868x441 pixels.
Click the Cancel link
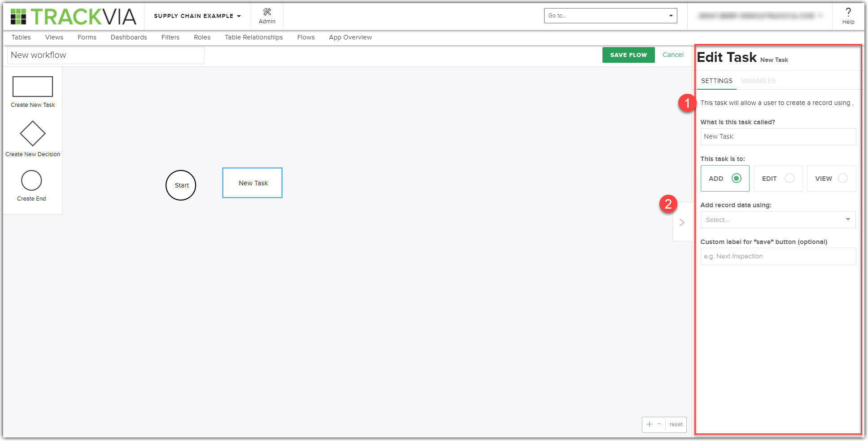pos(673,55)
